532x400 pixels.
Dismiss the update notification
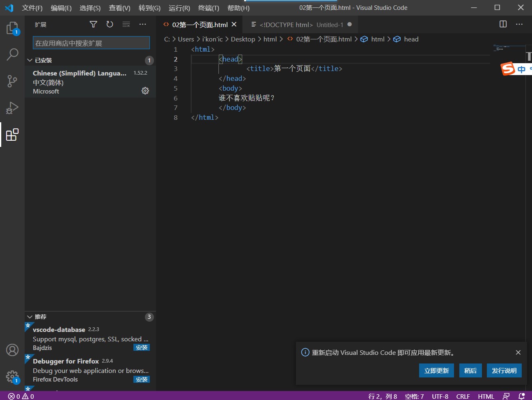518,352
